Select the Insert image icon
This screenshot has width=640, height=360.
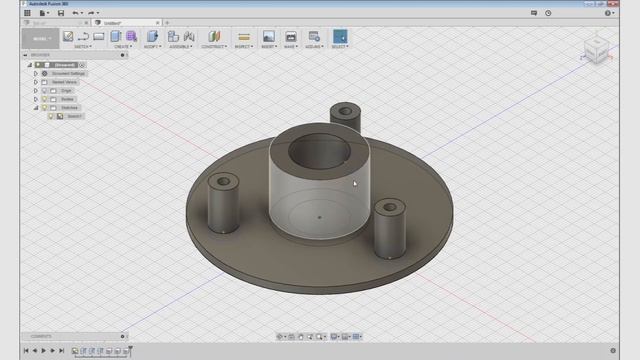(269, 36)
